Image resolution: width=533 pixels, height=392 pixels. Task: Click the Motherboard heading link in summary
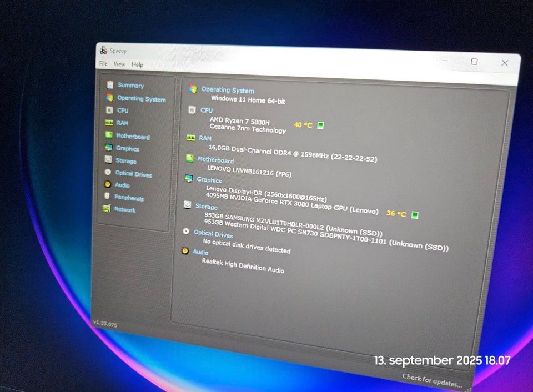215,160
